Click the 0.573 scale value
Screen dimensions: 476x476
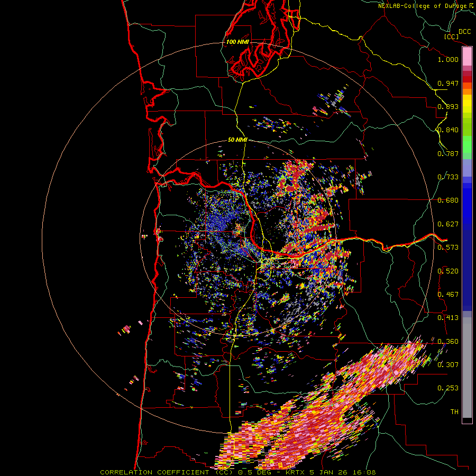pyautogui.click(x=448, y=248)
